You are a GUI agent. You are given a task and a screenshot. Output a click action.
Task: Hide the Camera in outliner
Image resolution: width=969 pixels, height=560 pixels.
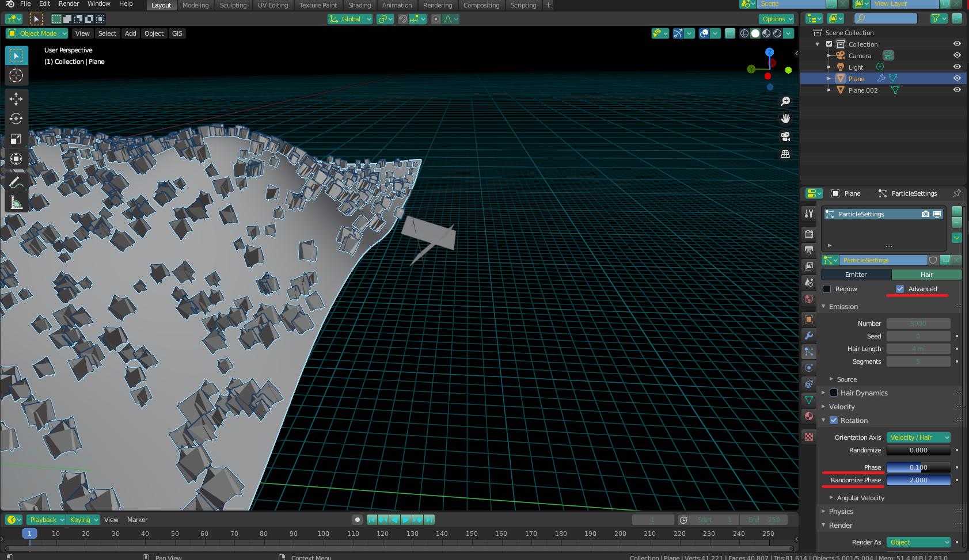pyautogui.click(x=957, y=55)
